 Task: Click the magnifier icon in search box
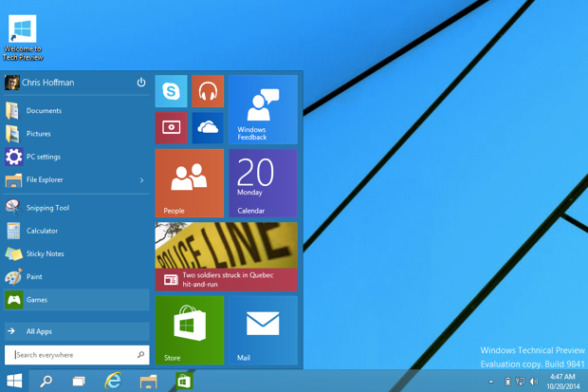point(141,354)
